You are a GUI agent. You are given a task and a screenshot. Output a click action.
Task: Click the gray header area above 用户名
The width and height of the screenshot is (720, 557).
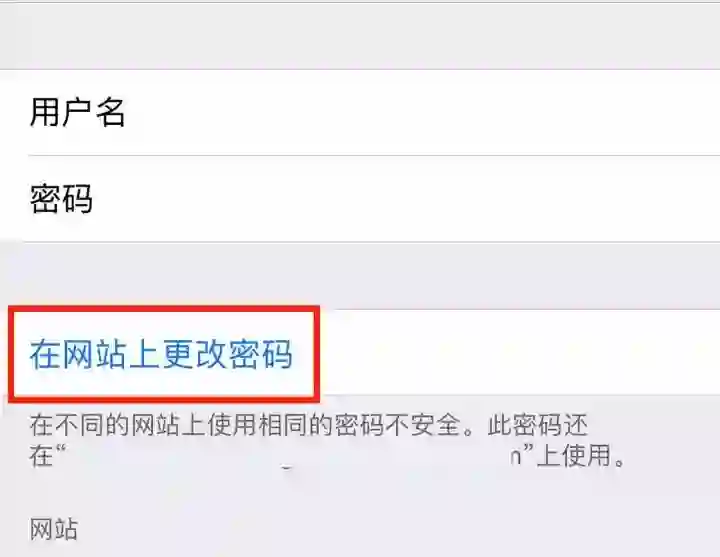360,36
